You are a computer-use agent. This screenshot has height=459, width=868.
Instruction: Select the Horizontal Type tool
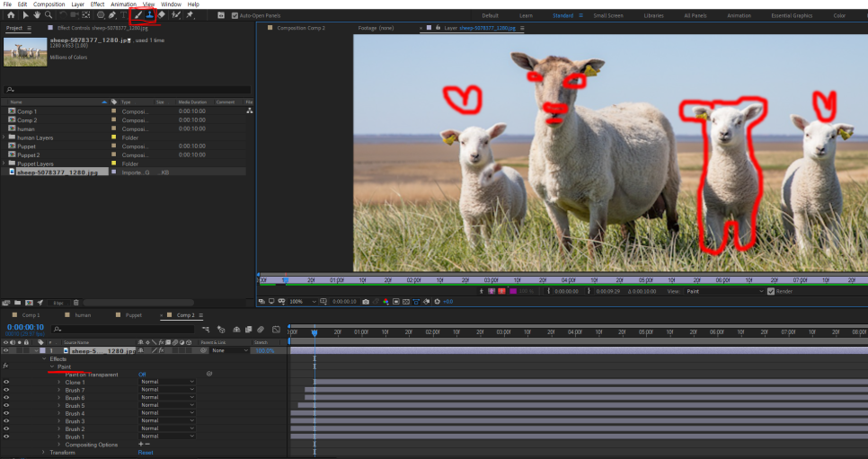pos(123,15)
